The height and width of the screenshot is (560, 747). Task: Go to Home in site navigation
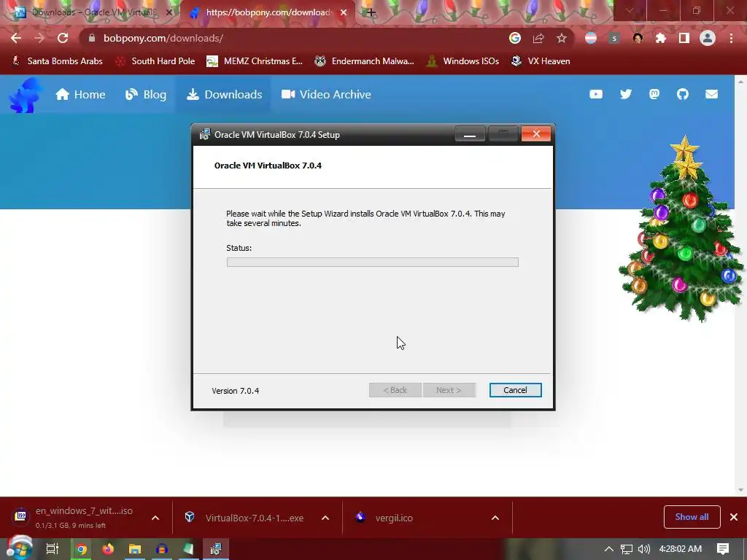click(80, 94)
